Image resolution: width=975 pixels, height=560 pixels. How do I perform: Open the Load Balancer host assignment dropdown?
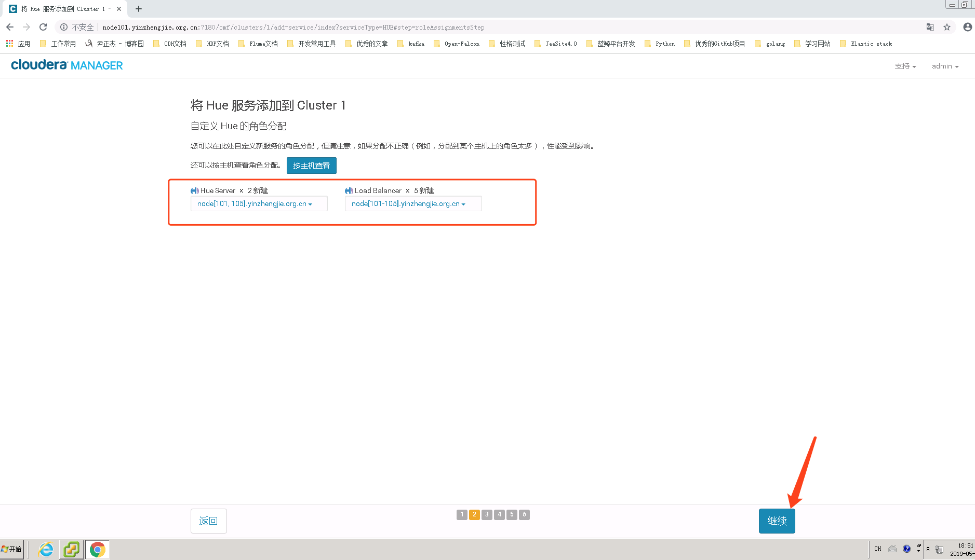coord(412,203)
